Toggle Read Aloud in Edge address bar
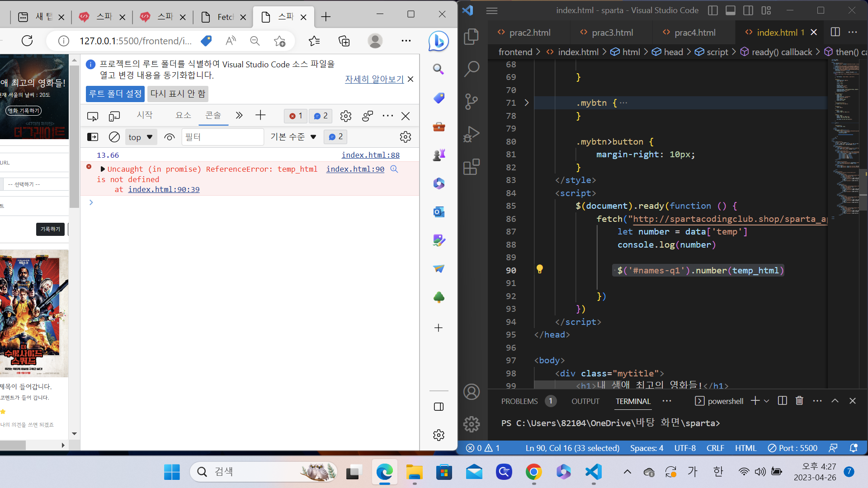The width and height of the screenshot is (868, 488). (x=231, y=41)
